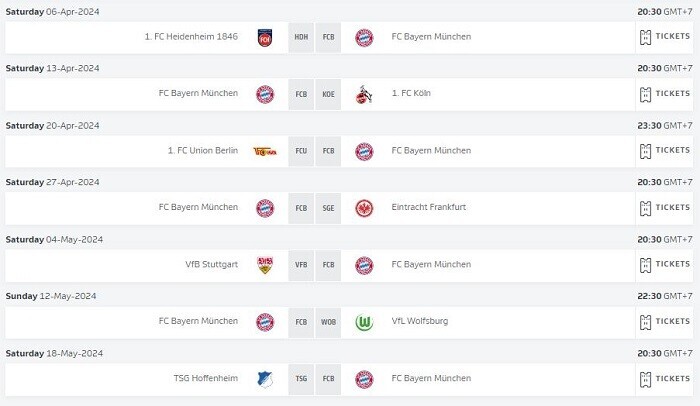This screenshot has width=700, height=406.
Task: Click ticket icon for Heidenheim match
Action: click(645, 38)
